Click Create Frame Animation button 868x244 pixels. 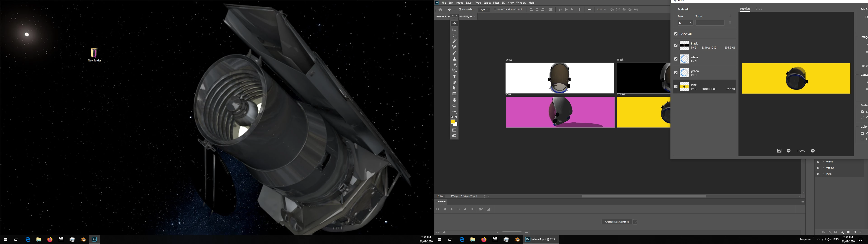(x=617, y=222)
